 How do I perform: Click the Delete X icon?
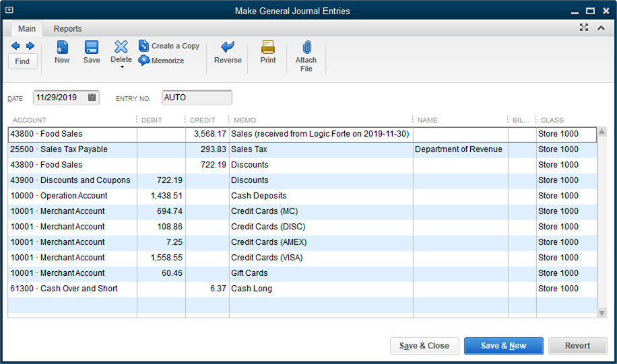[121, 47]
